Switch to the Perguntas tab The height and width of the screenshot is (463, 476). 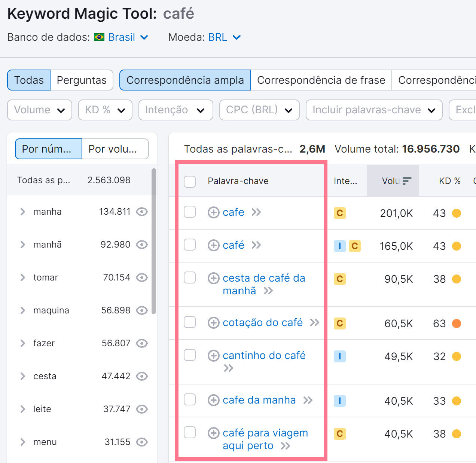coord(81,80)
